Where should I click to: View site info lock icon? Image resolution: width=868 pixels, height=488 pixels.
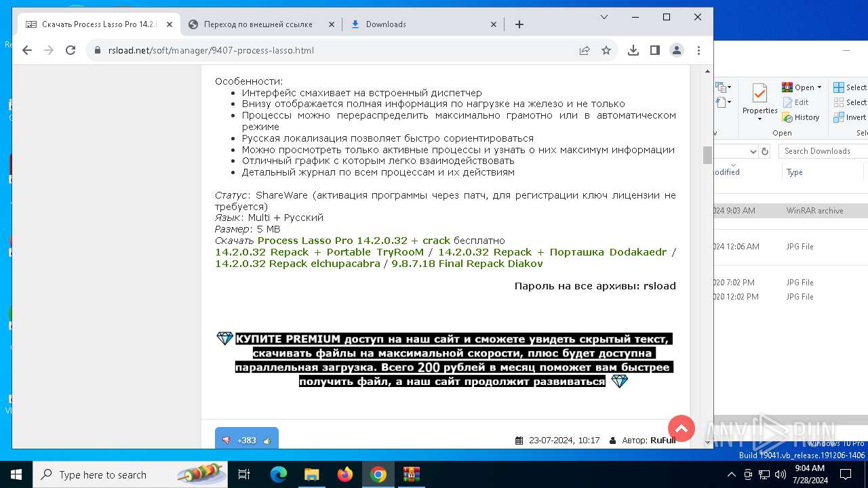point(98,50)
